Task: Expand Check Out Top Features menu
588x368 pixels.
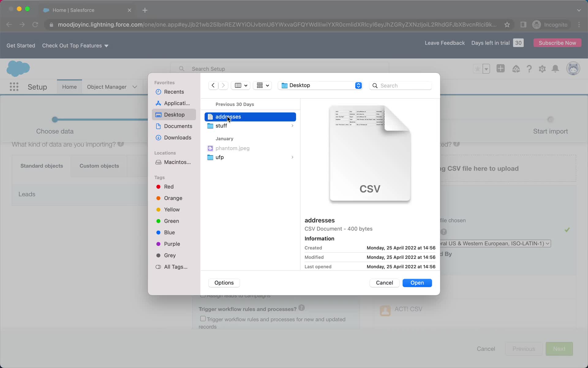Action: tap(75, 46)
